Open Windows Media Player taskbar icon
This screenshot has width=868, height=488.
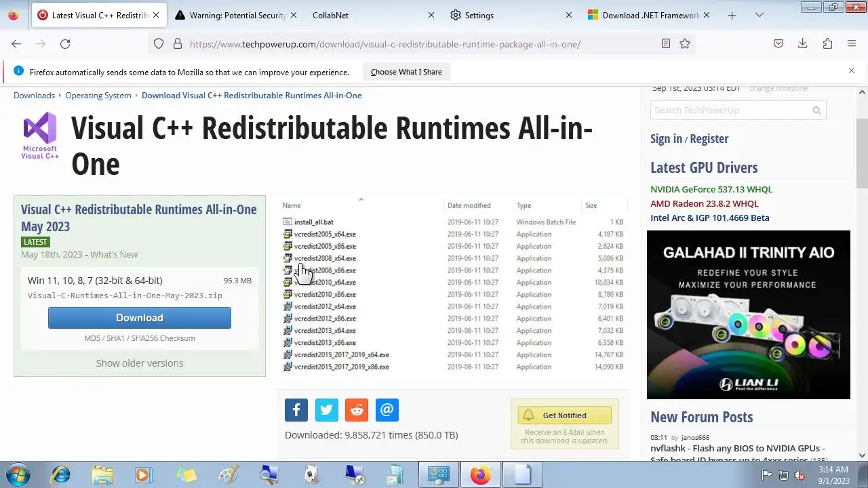tap(144, 474)
